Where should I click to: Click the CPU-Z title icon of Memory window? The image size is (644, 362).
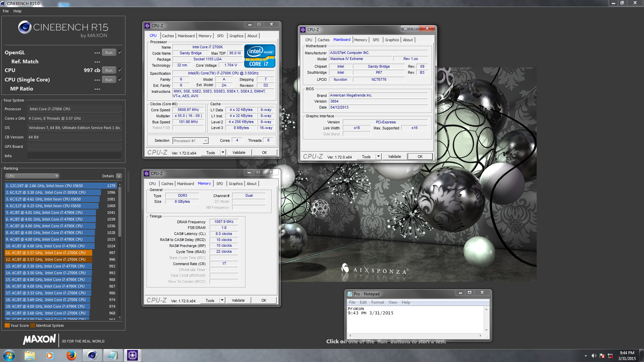(147, 174)
